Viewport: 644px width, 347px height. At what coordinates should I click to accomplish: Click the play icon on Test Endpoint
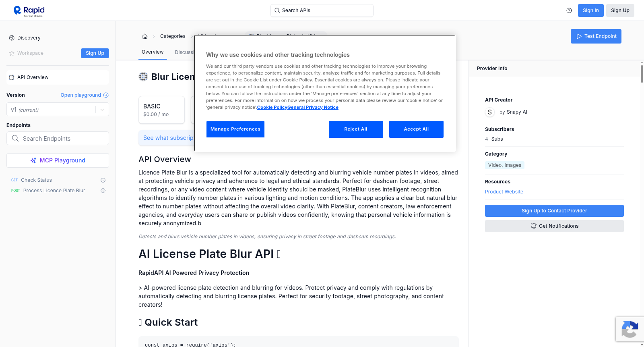pos(579,36)
